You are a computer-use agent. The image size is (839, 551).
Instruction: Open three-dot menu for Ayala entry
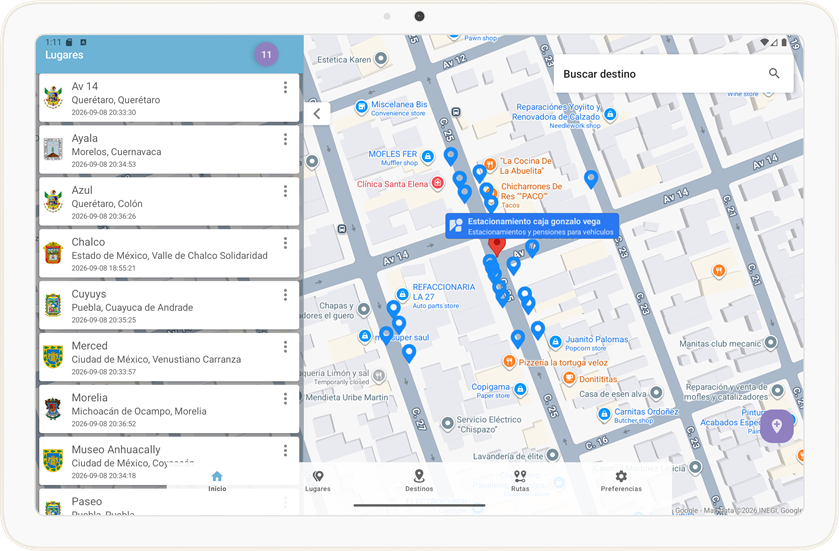click(x=285, y=139)
